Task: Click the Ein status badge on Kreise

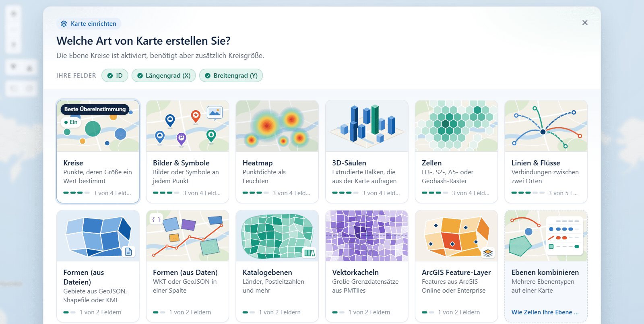Action: (71, 122)
